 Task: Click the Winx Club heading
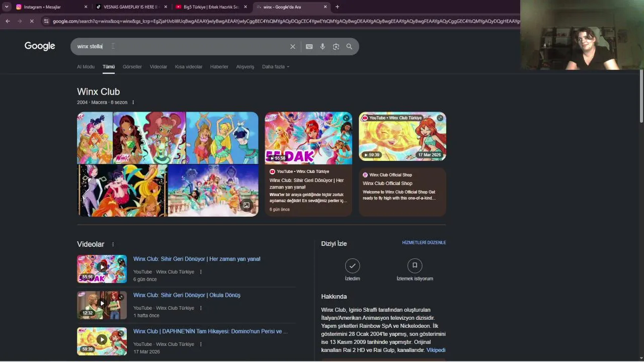point(99,92)
